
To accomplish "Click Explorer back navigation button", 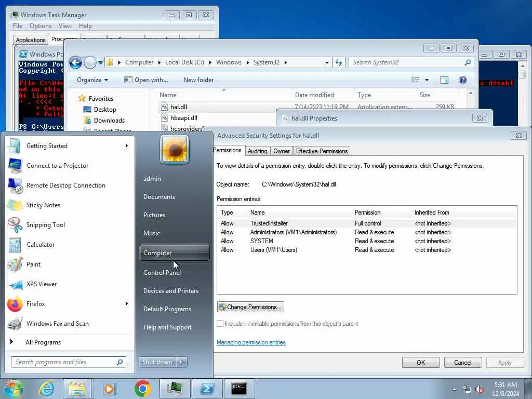I will (75, 62).
